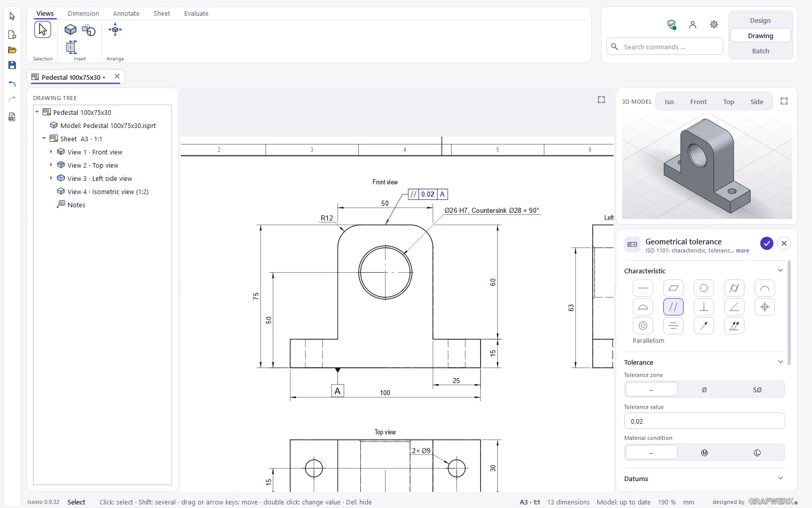Expand the Datums section

click(x=781, y=479)
